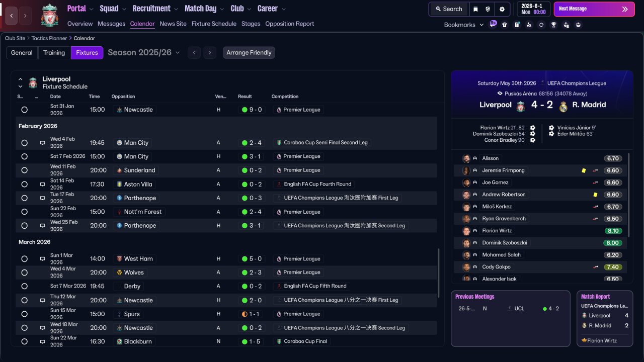Open the settings gear icon
The width and height of the screenshot is (644, 362).
(502, 9)
